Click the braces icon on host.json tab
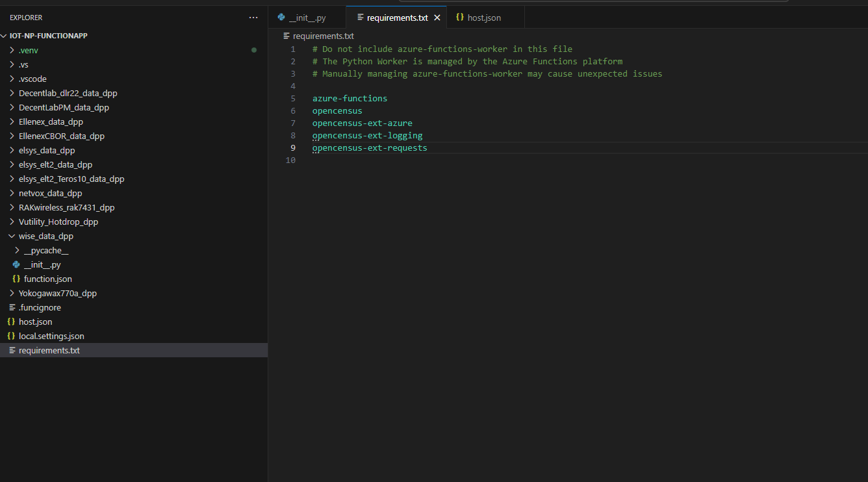Viewport: 868px width, 482px height. [460, 18]
